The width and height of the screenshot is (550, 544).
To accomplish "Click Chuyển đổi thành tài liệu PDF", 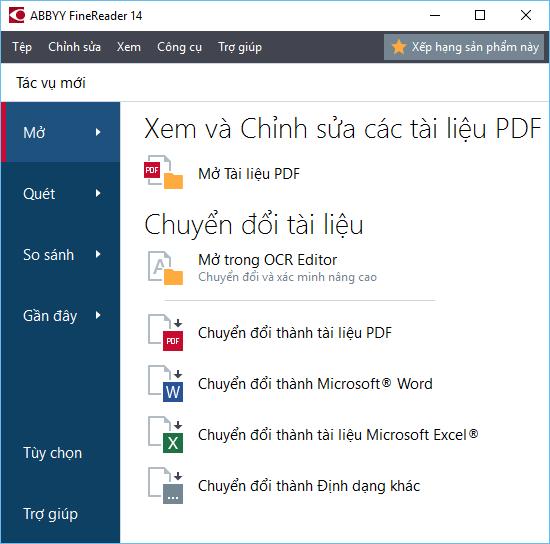I will tap(295, 333).
